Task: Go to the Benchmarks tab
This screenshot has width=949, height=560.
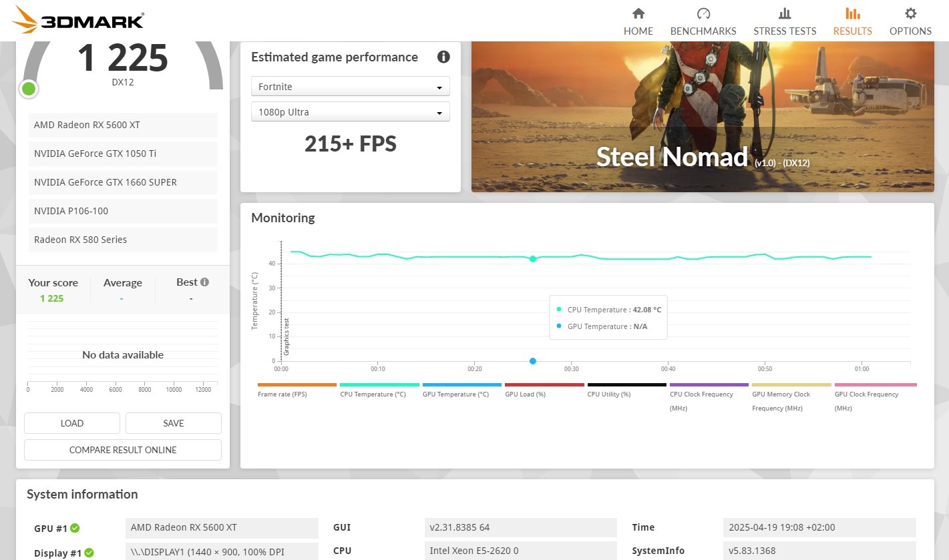Action: 703,21
